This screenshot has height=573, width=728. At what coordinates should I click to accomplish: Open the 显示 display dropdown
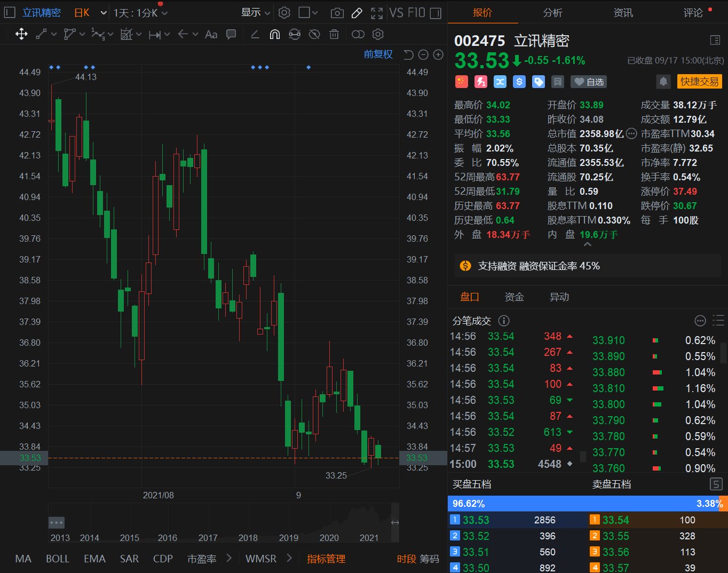click(256, 12)
